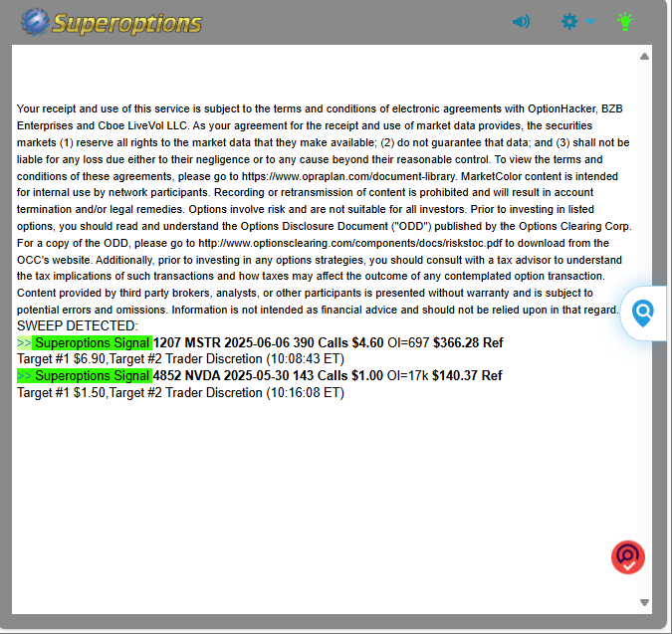
Task: Click the 'Target #1 $6.90' line
Action: coord(61,359)
